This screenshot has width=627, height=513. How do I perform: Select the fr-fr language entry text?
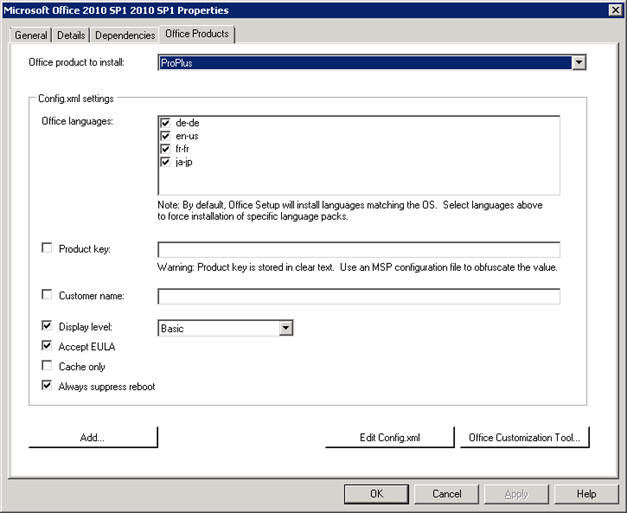(x=182, y=149)
